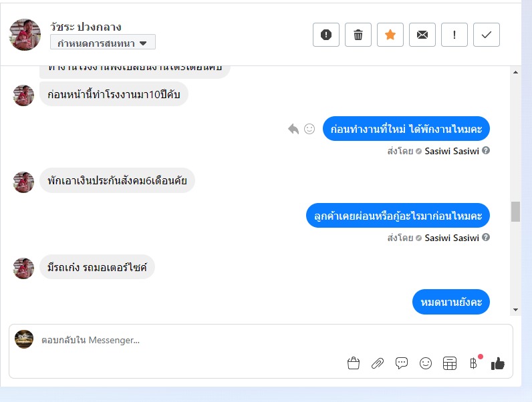Open the emoji picker in composer
Image resolution: width=532 pixels, height=402 pixels.
(426, 363)
